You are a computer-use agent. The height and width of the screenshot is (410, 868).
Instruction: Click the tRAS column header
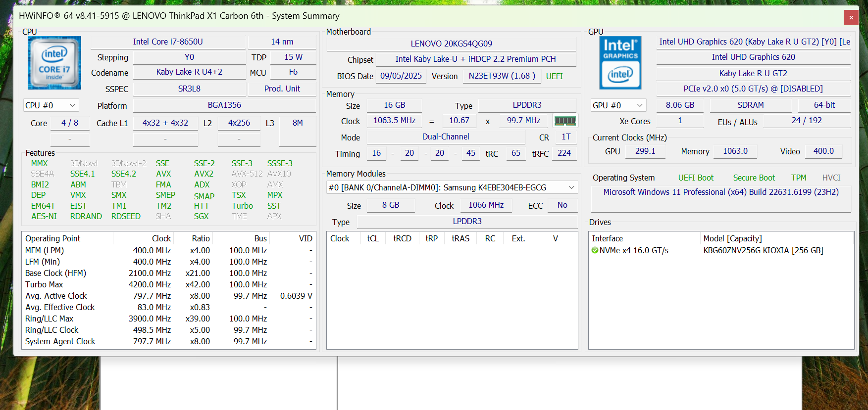click(x=460, y=238)
